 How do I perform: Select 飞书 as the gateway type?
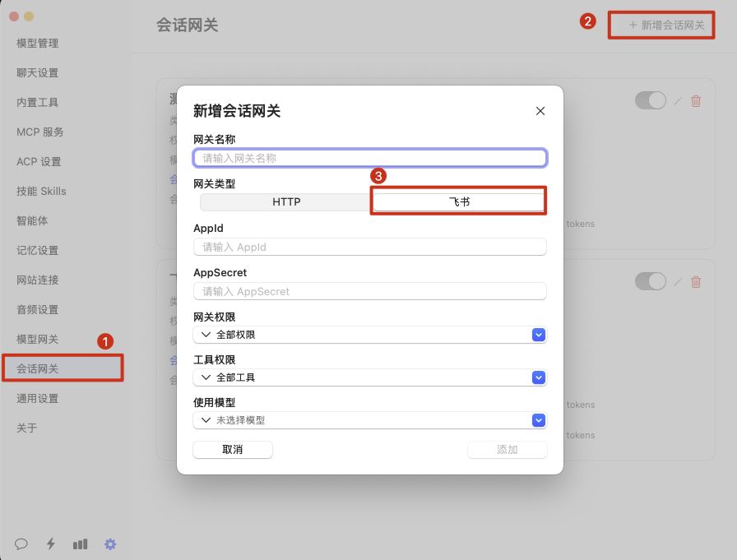coord(459,202)
